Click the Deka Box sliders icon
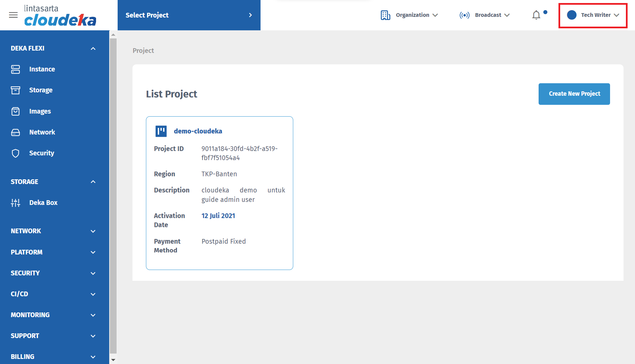The width and height of the screenshot is (635, 364). tap(16, 203)
